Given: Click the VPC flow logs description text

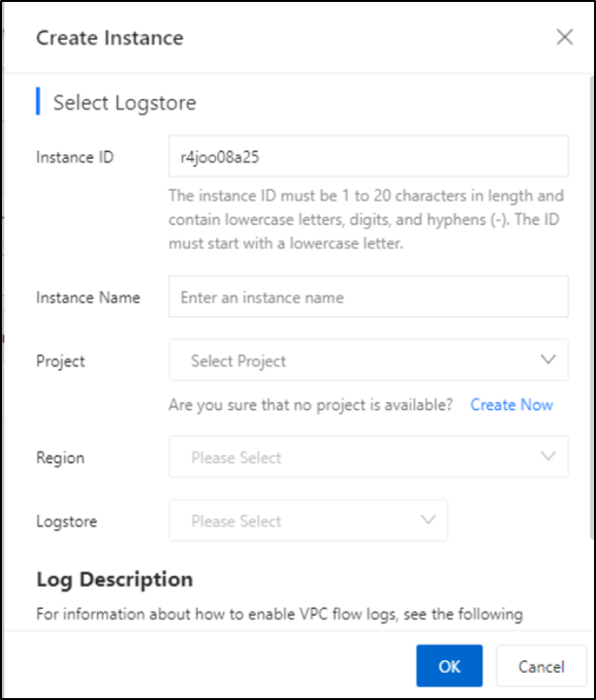Looking at the screenshot, I should tap(280, 614).
